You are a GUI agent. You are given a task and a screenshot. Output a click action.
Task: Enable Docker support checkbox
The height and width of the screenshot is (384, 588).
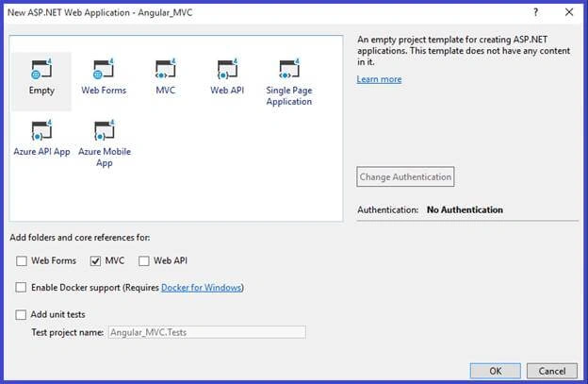click(21, 288)
